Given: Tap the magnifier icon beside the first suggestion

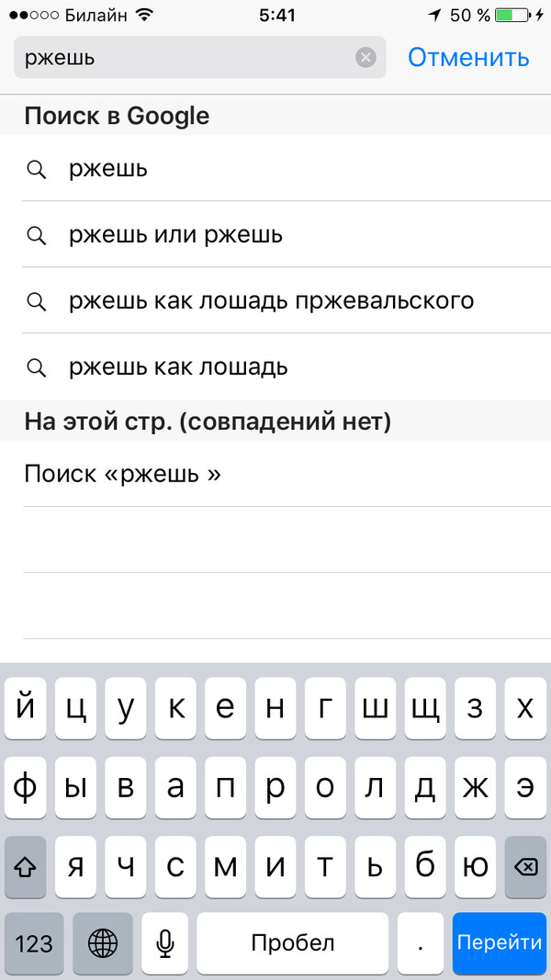Looking at the screenshot, I should (37, 169).
